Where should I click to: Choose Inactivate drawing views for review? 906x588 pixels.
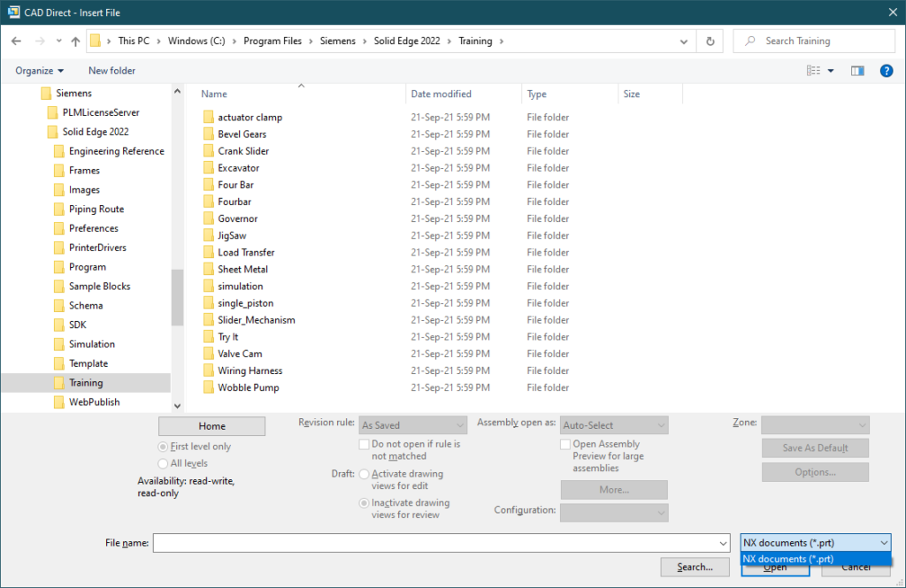click(x=364, y=502)
